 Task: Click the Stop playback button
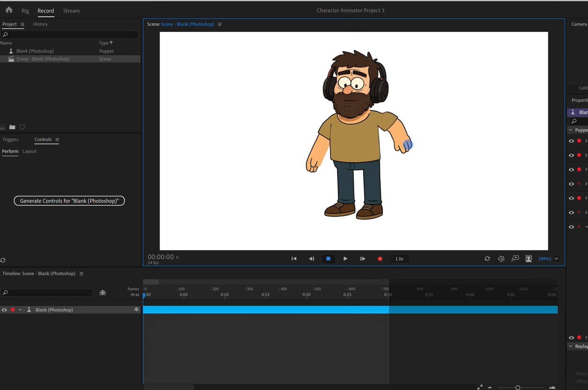pyautogui.click(x=328, y=259)
